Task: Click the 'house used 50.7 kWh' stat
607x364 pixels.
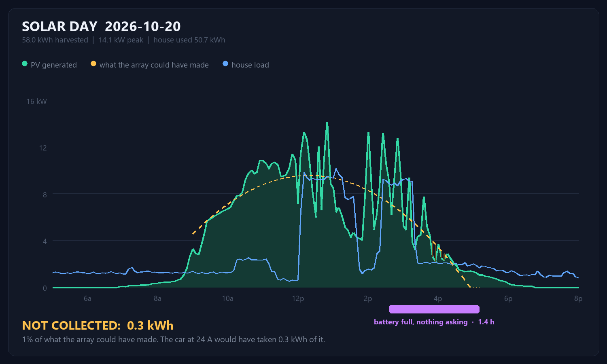Action: coord(189,40)
